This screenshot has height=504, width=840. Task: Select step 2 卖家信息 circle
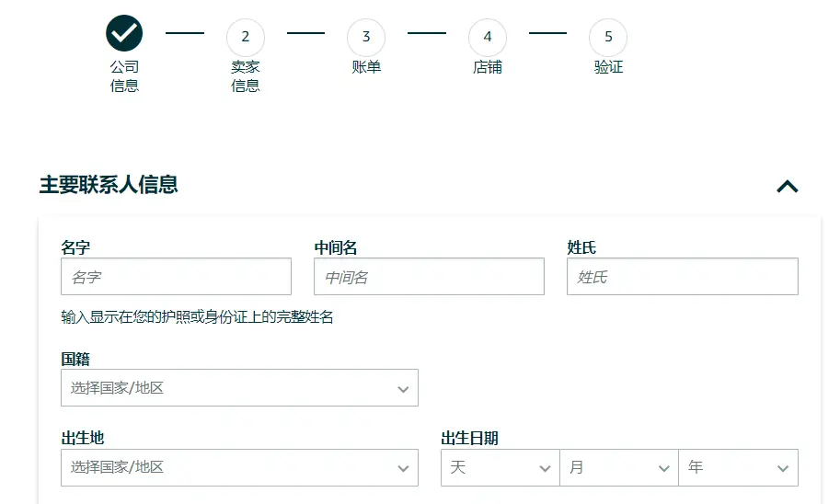[x=246, y=37]
